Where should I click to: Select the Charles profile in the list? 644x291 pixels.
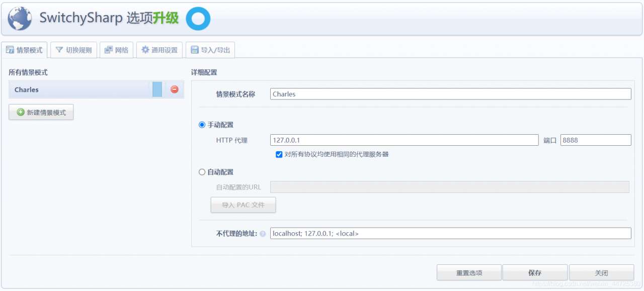pos(80,89)
